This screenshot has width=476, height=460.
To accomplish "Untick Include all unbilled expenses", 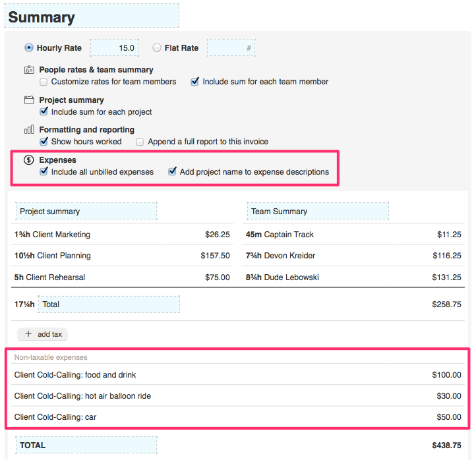I will coord(44,172).
